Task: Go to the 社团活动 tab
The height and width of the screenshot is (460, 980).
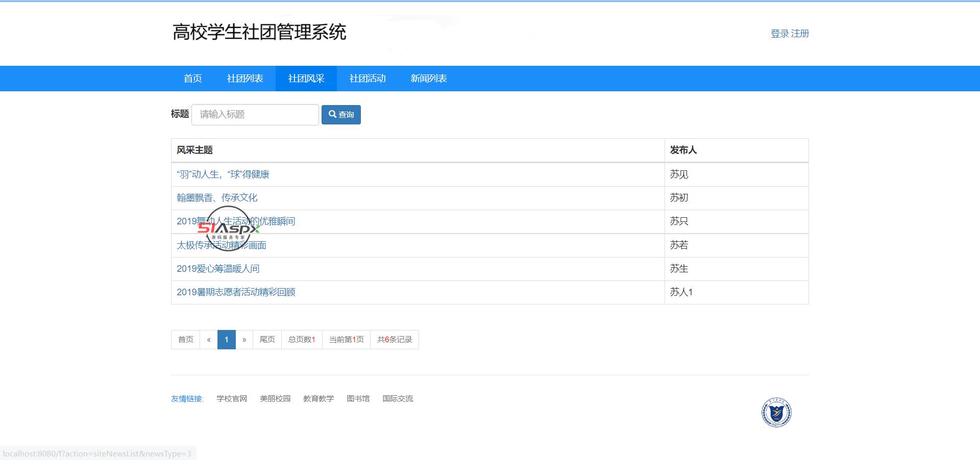Action: (367, 79)
